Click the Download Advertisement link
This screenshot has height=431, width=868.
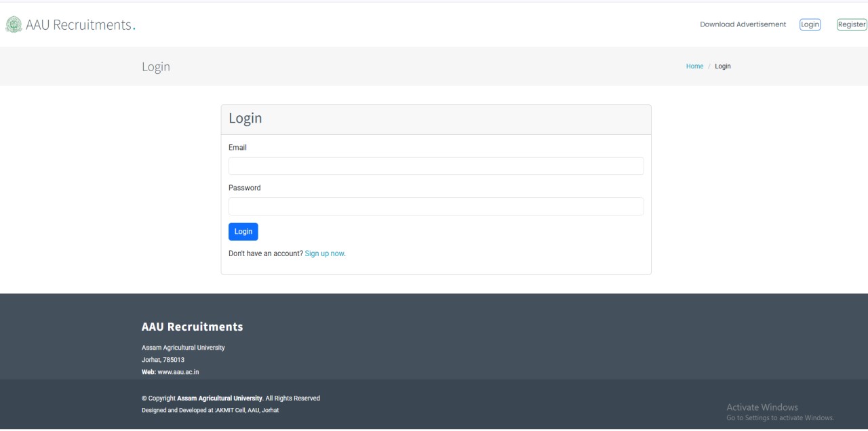(743, 24)
